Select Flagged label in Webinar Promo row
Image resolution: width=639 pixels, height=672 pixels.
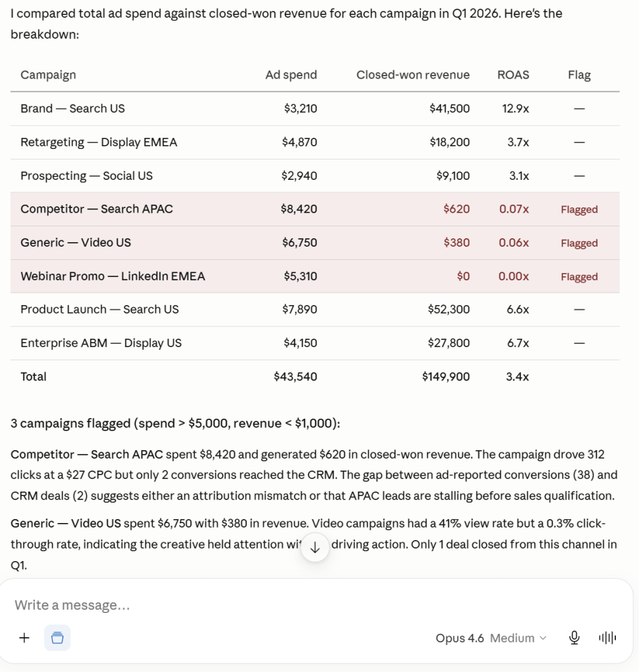579,276
